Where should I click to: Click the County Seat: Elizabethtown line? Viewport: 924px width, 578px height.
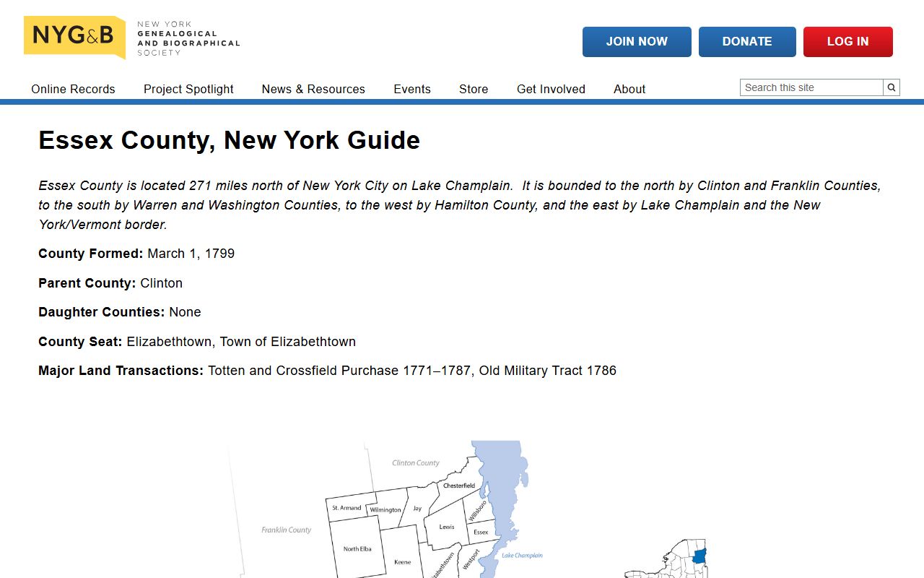point(197,342)
